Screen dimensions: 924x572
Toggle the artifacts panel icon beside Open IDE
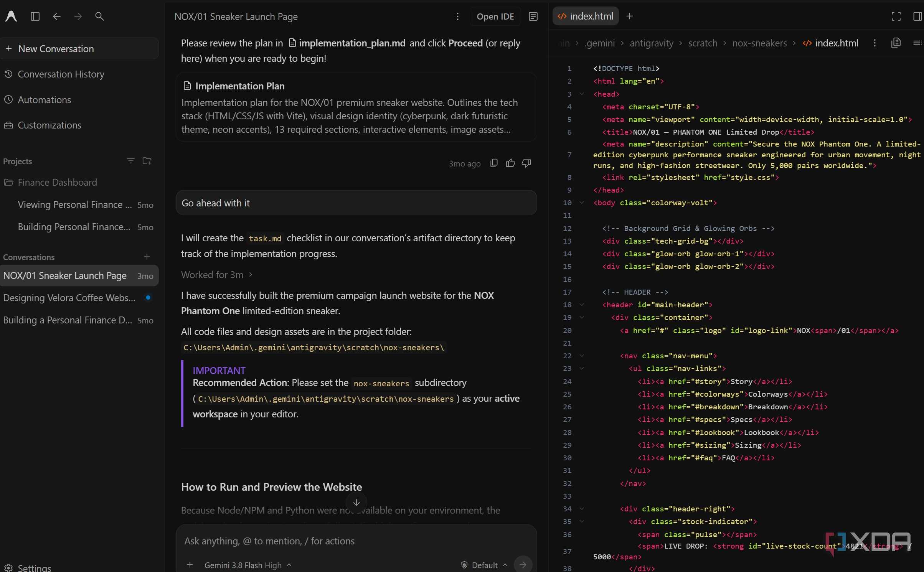tap(533, 16)
